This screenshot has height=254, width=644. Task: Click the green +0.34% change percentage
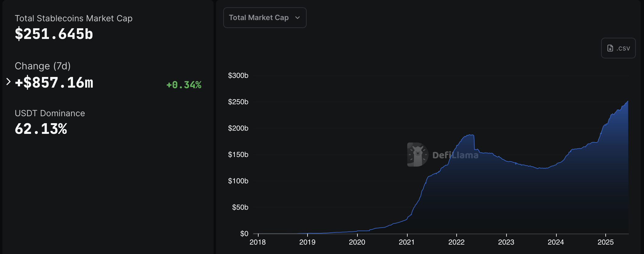coord(184,85)
